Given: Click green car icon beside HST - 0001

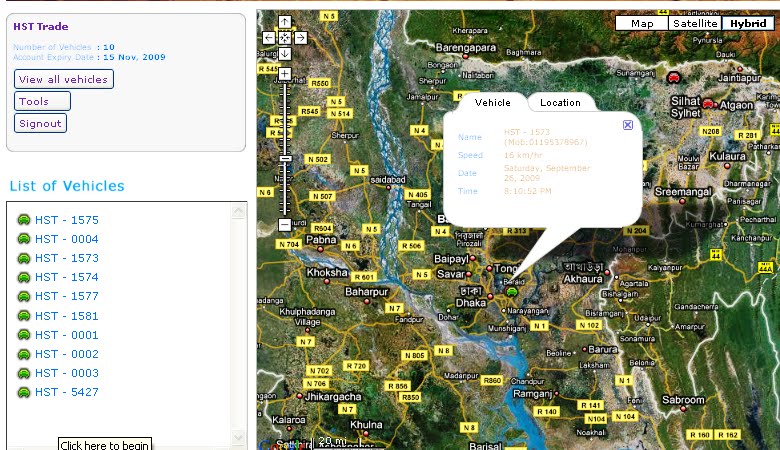Looking at the screenshot, I should pyautogui.click(x=24, y=335).
